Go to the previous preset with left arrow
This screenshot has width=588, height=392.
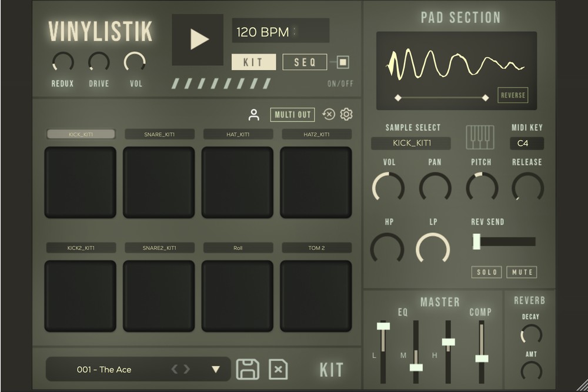pyautogui.click(x=175, y=369)
